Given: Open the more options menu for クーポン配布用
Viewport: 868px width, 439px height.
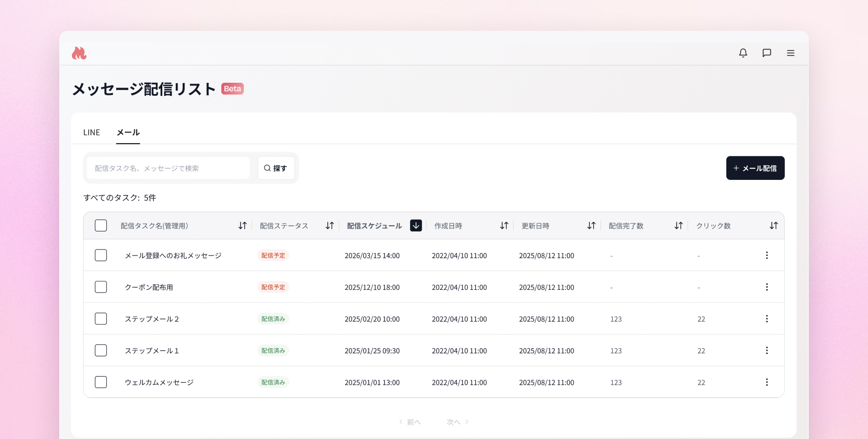Looking at the screenshot, I should [767, 287].
